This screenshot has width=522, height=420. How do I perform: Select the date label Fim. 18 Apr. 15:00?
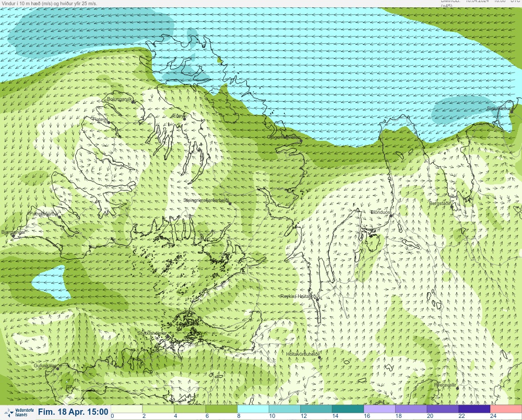point(73,412)
